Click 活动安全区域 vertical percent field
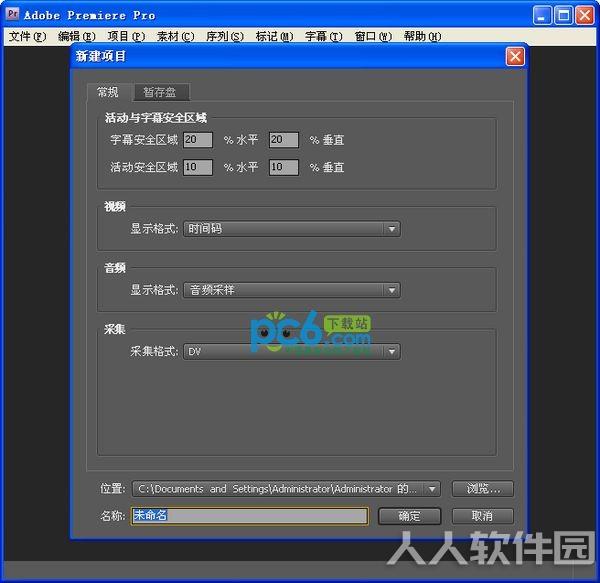Image resolution: width=600 pixels, height=583 pixels. (x=284, y=168)
